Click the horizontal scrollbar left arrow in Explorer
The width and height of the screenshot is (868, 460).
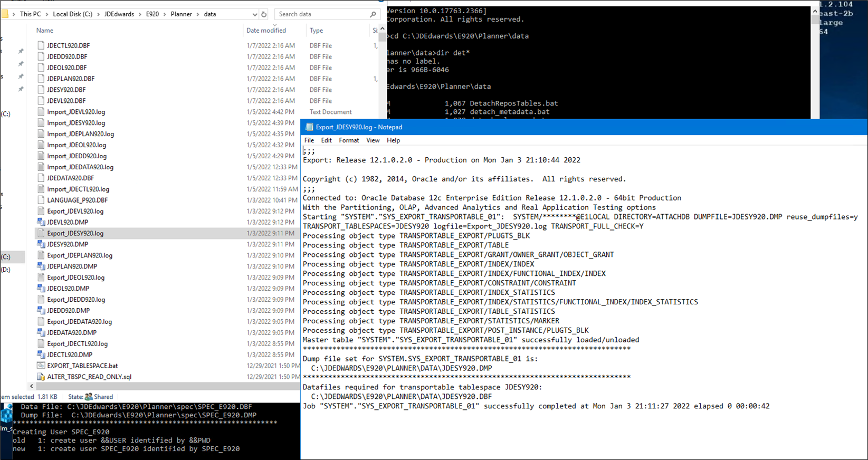(32, 386)
